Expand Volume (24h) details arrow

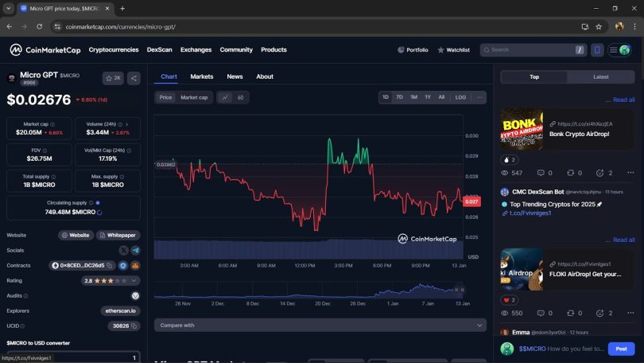(127, 124)
